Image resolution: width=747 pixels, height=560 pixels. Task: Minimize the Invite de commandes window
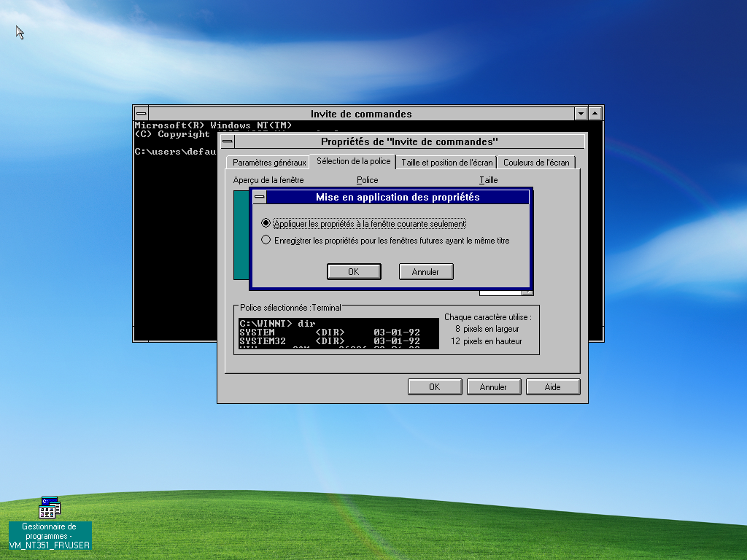coord(581,114)
